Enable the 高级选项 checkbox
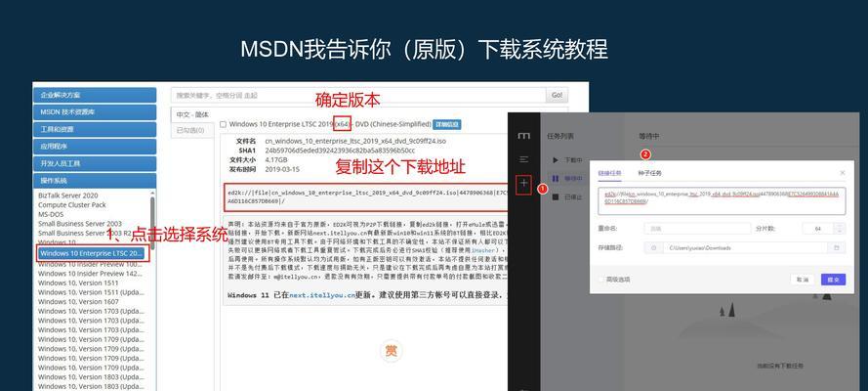This screenshot has width=868, height=391. coord(601,280)
